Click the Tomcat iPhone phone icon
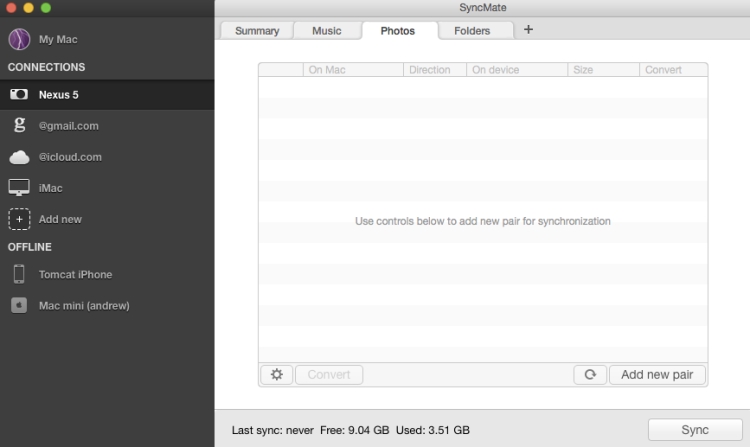Screen dimensions: 750x447 [x=19, y=274]
